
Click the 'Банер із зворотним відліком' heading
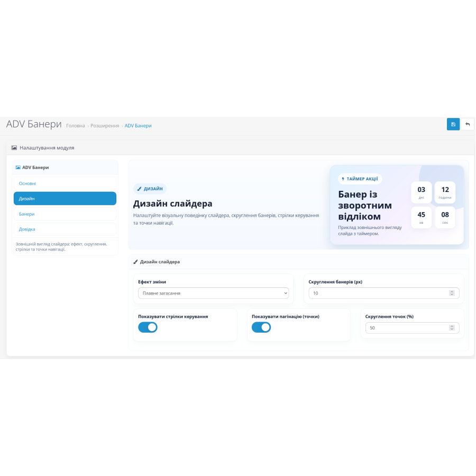coord(365,205)
